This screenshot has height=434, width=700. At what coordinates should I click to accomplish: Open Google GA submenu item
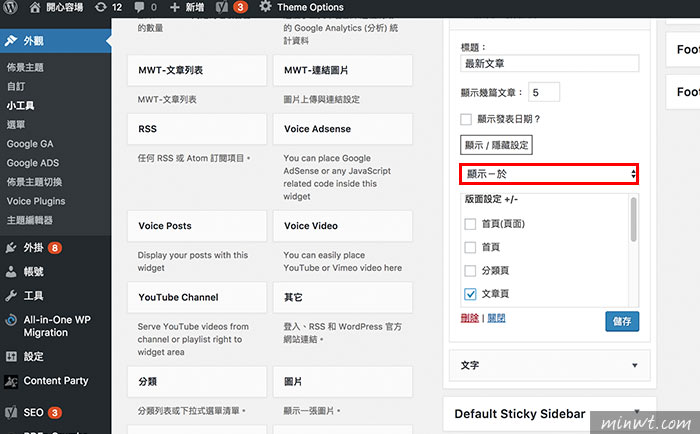(x=30, y=144)
